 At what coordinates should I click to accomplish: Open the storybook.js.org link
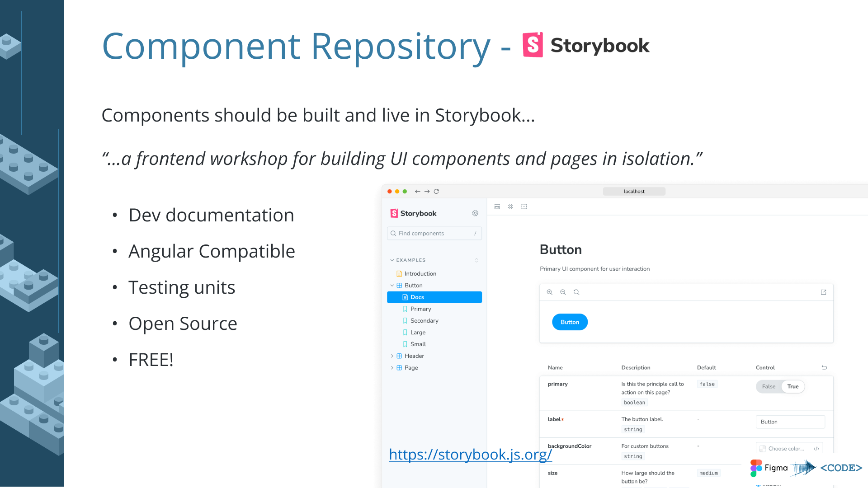click(x=470, y=455)
